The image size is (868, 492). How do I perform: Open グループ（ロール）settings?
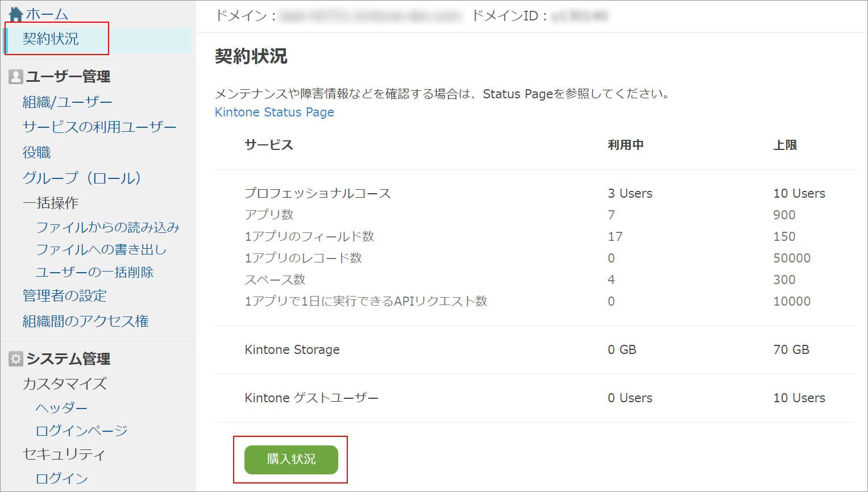click(82, 178)
